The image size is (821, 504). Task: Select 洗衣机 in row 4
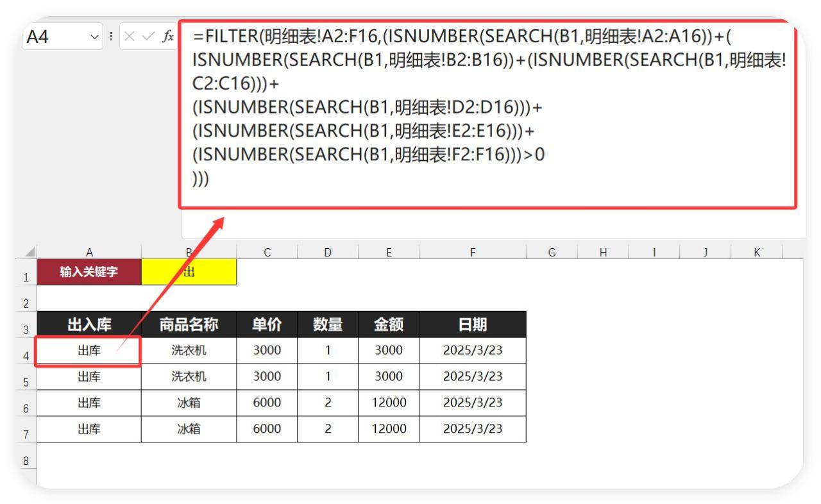click(x=189, y=351)
